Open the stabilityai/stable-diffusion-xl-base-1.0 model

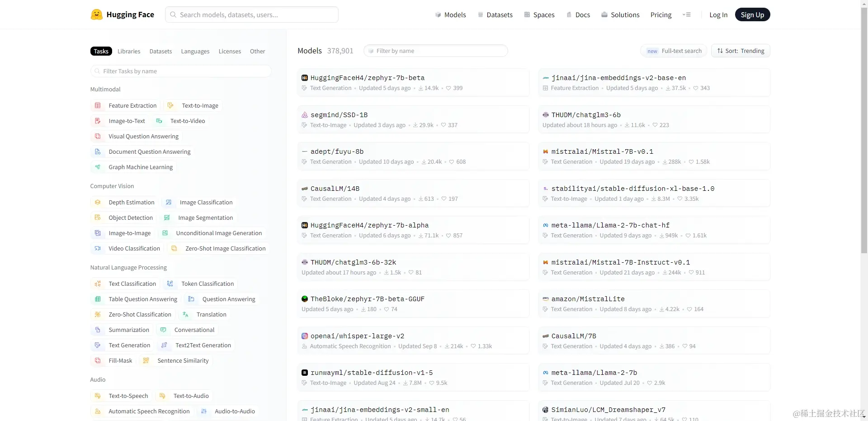[654, 193]
